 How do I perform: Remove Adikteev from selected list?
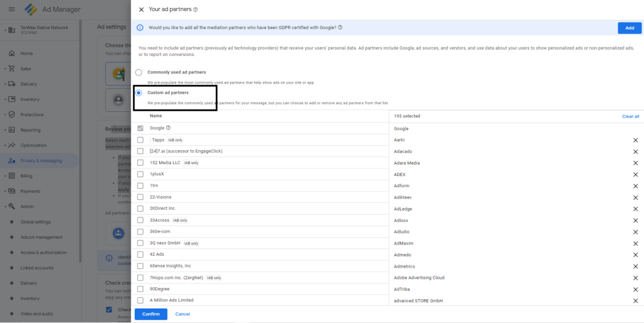coord(635,198)
